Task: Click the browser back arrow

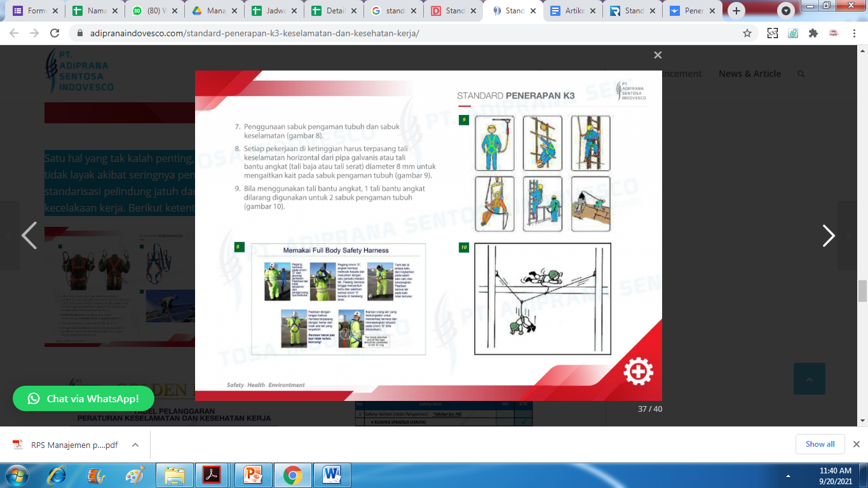Action: (14, 33)
